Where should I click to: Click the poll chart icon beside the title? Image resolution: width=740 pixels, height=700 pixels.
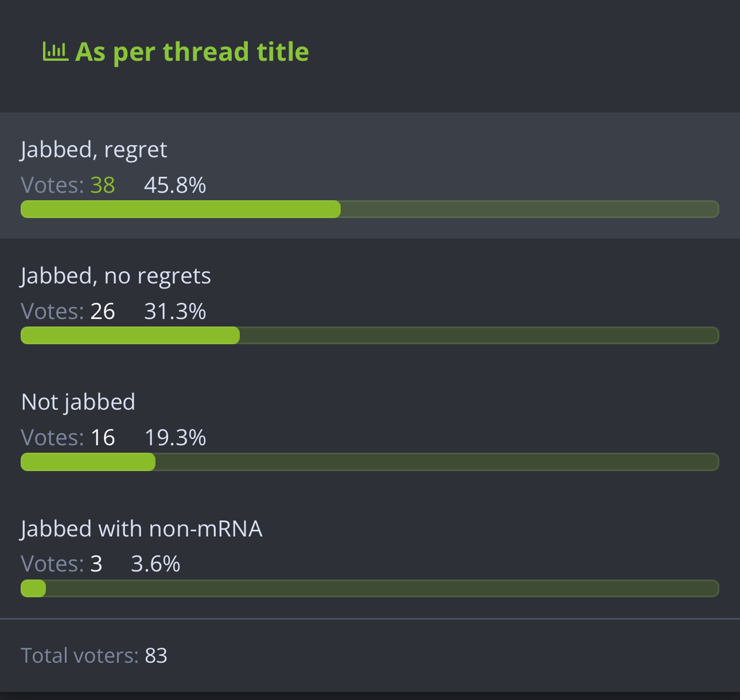(x=55, y=52)
